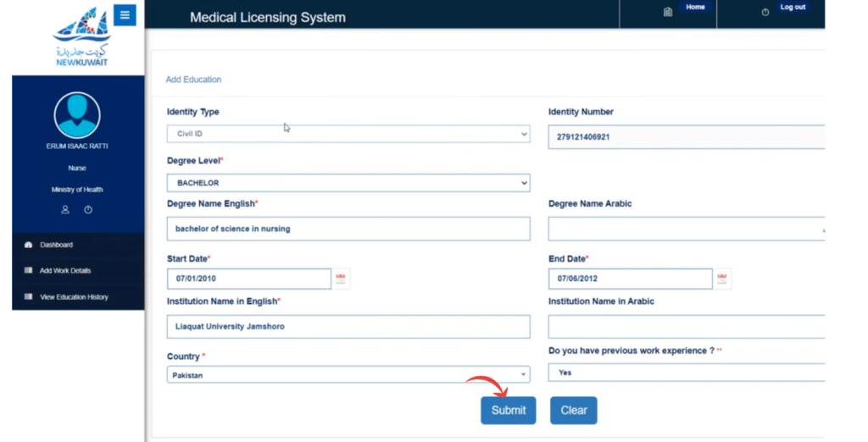Open View Education History in the sidebar
Screen dimensions: 868x442
(x=74, y=297)
